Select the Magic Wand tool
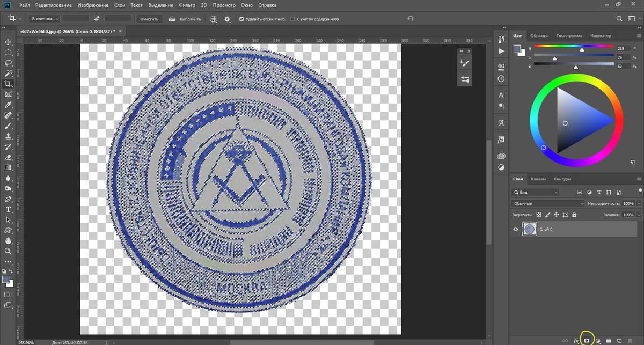644x345 pixels. point(8,73)
